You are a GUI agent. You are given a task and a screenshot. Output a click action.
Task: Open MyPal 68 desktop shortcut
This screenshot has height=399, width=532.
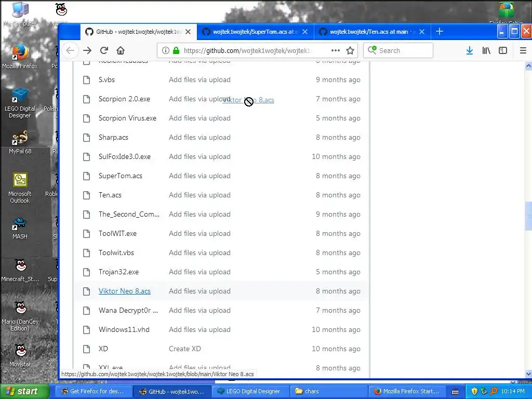coord(20,142)
